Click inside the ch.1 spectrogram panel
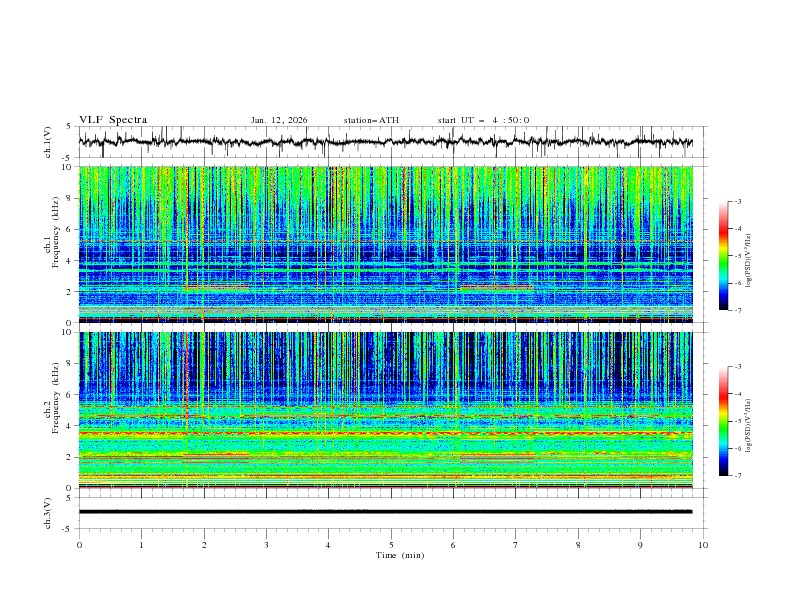 [x=385, y=244]
